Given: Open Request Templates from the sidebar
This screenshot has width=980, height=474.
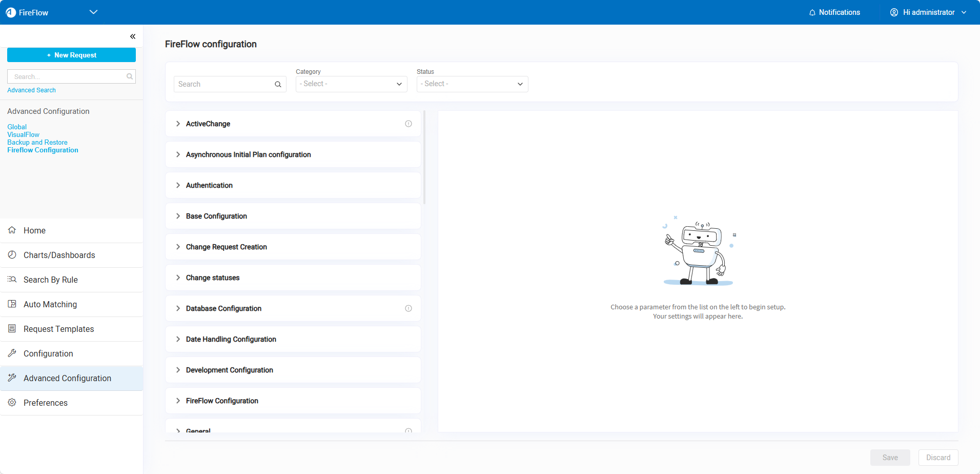Looking at the screenshot, I should pyautogui.click(x=58, y=329).
